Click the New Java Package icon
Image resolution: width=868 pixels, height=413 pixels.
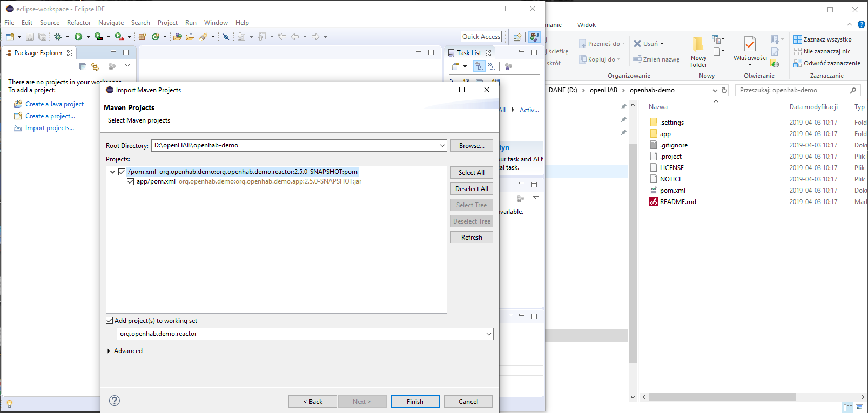point(142,37)
